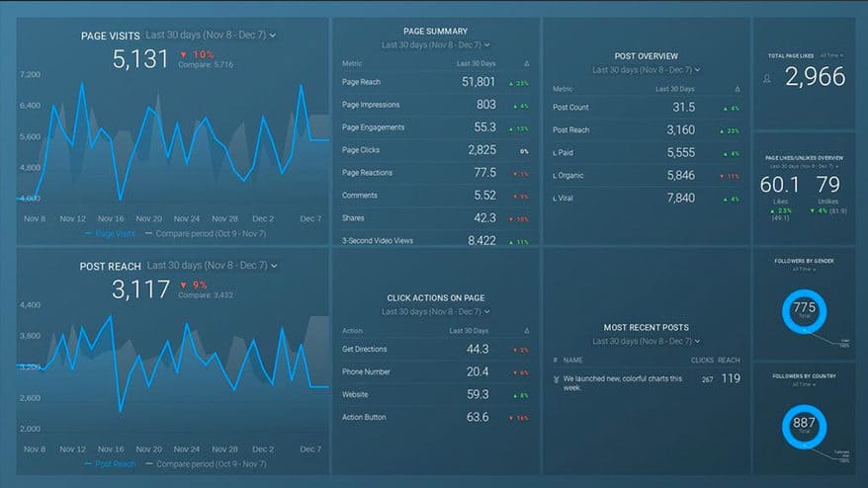This screenshot has width=868, height=488.
Task: Click the Post Overview widget title
Action: (x=646, y=56)
